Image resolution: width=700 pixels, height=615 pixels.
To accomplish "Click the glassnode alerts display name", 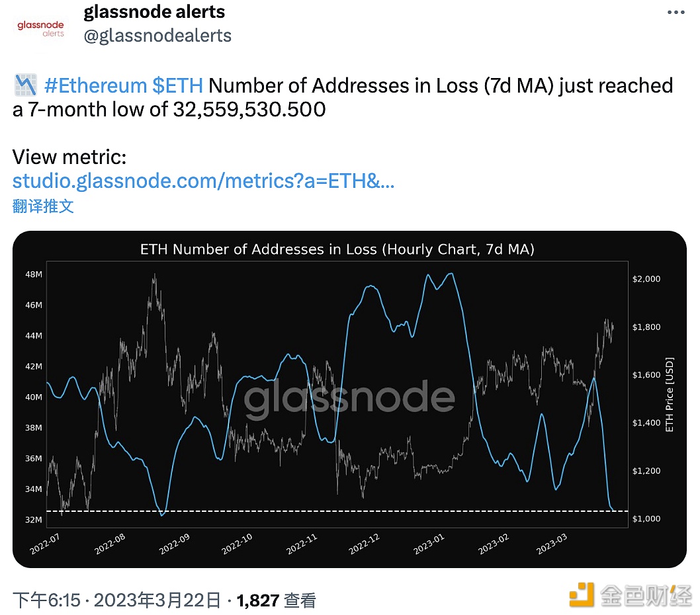I will click(154, 12).
